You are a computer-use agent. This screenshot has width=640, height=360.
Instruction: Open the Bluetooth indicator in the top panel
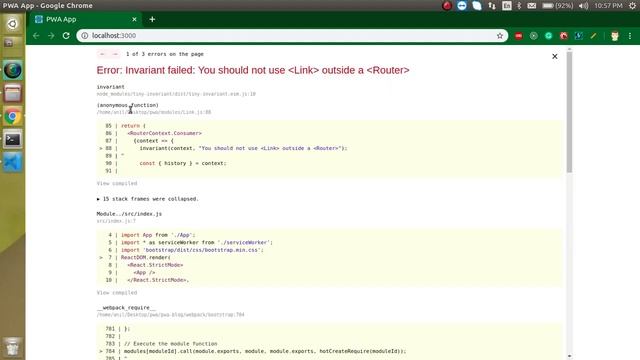tap(519, 6)
